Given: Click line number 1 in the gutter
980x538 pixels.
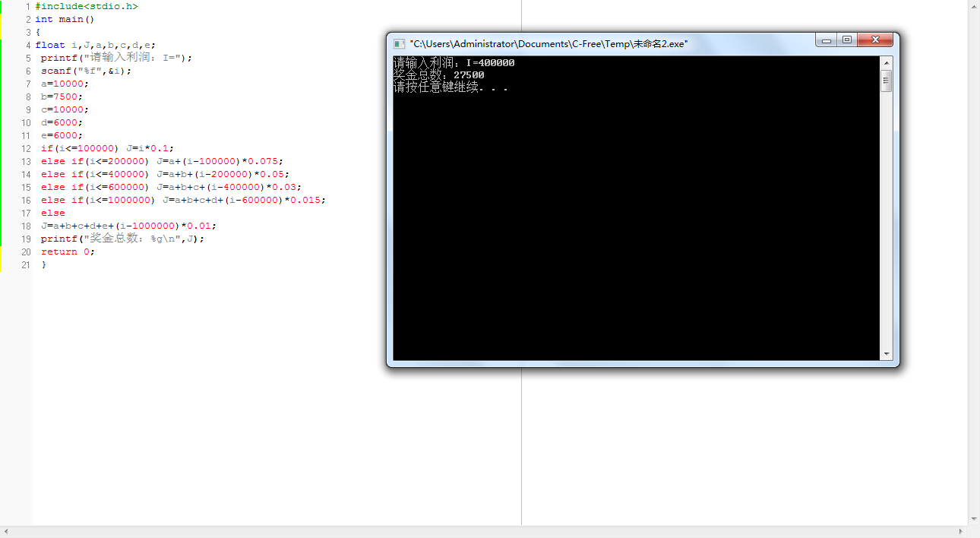Looking at the screenshot, I should (x=28, y=6).
